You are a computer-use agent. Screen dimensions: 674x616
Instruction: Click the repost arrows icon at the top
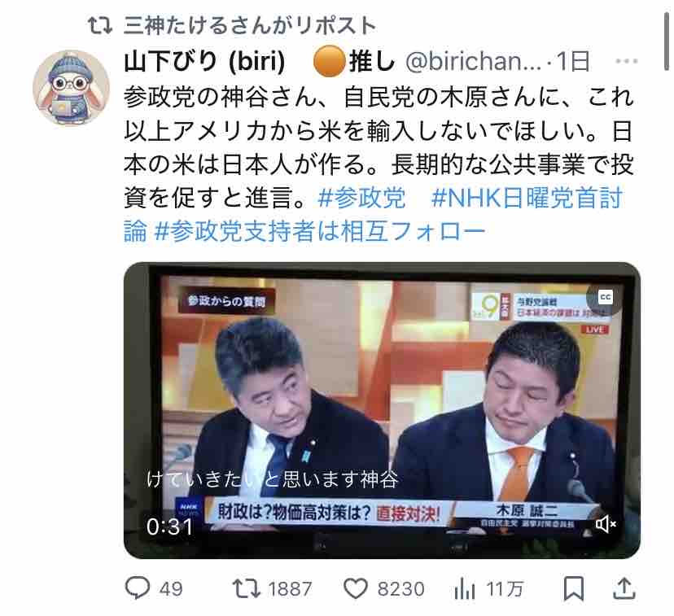click(x=100, y=25)
